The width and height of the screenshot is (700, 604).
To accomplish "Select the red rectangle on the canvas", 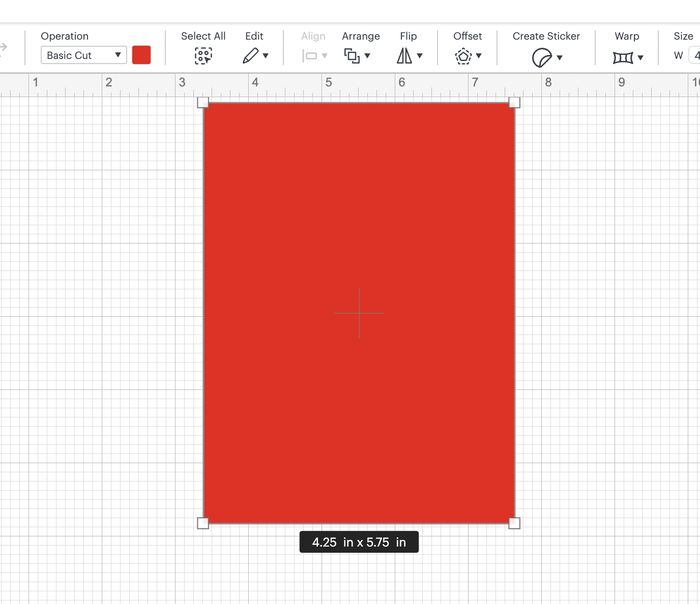I will [359, 313].
